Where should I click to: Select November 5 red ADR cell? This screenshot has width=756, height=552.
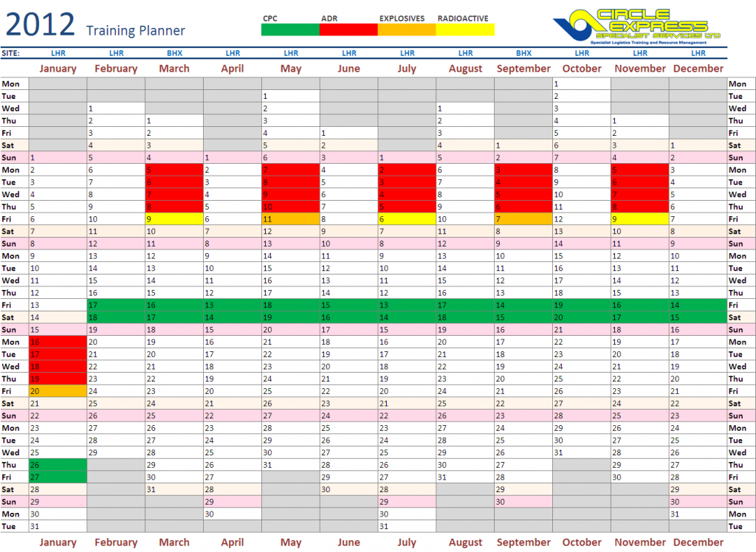click(x=640, y=170)
